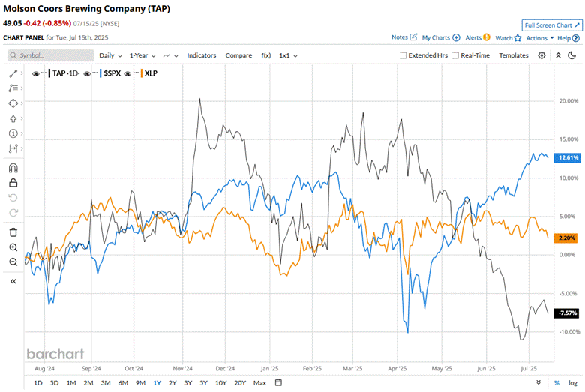
Task: Select the 1Y range tab
Action: [157, 383]
